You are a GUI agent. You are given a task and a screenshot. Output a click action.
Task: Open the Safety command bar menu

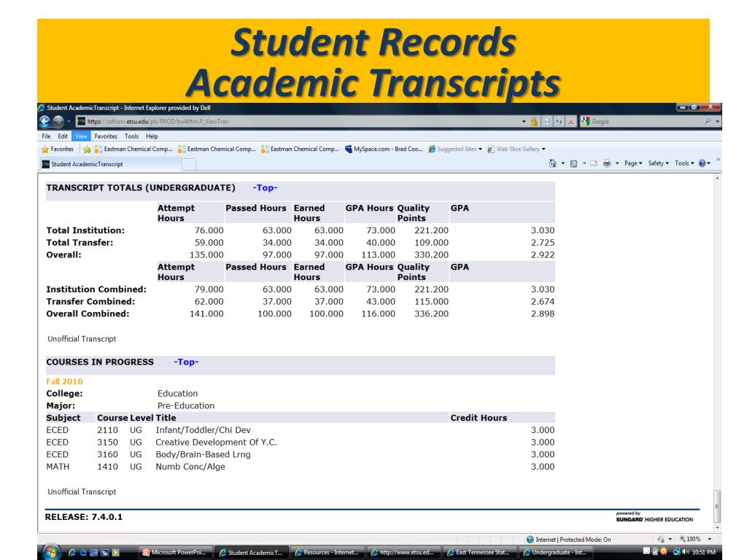659,163
